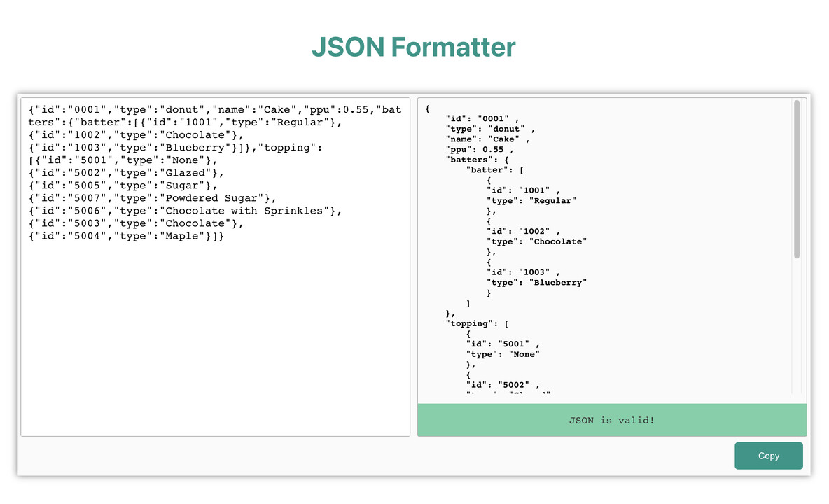The image size is (829, 504).
Task: Click the output panel scrollbar thumb
Action: [x=796, y=179]
